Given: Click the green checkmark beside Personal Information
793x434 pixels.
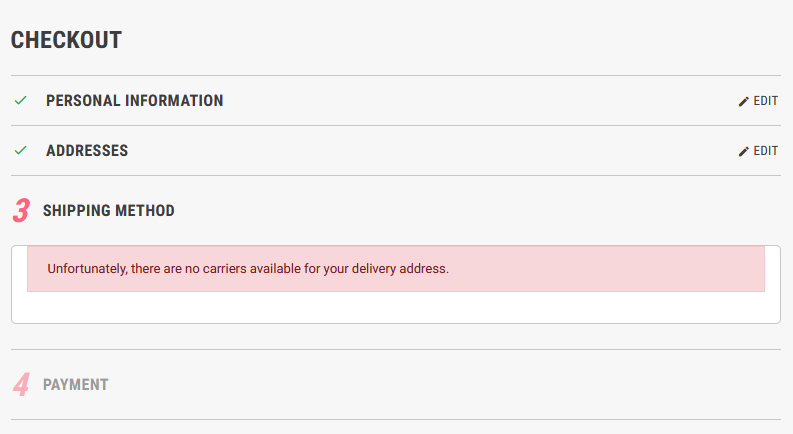Looking at the screenshot, I should pos(20,101).
